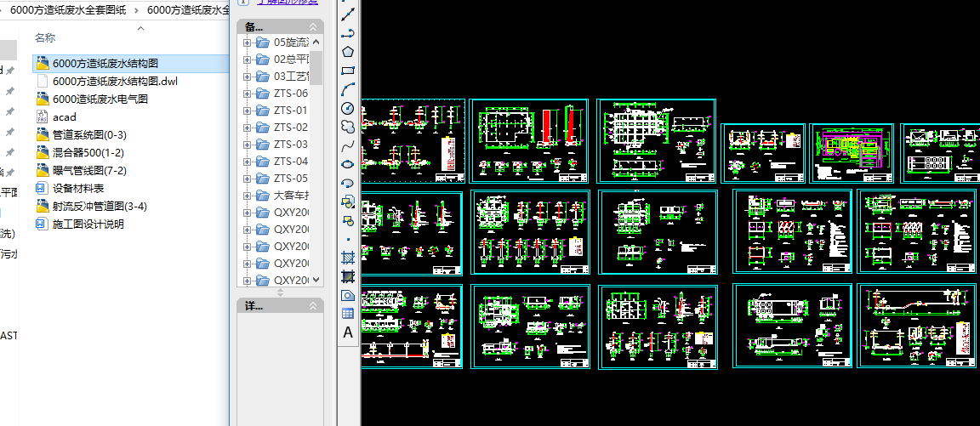
Task: Select the Multiline Text tool
Action: click(348, 333)
